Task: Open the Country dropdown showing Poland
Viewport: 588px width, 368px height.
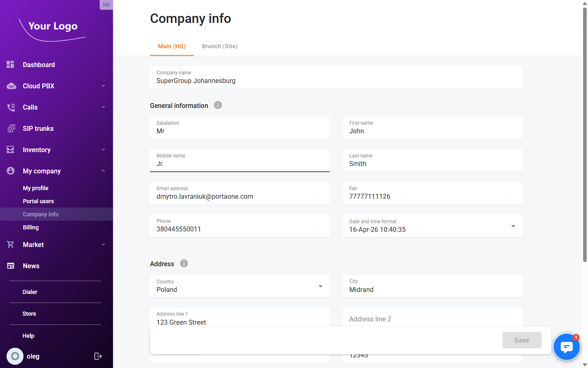Action: (x=320, y=286)
